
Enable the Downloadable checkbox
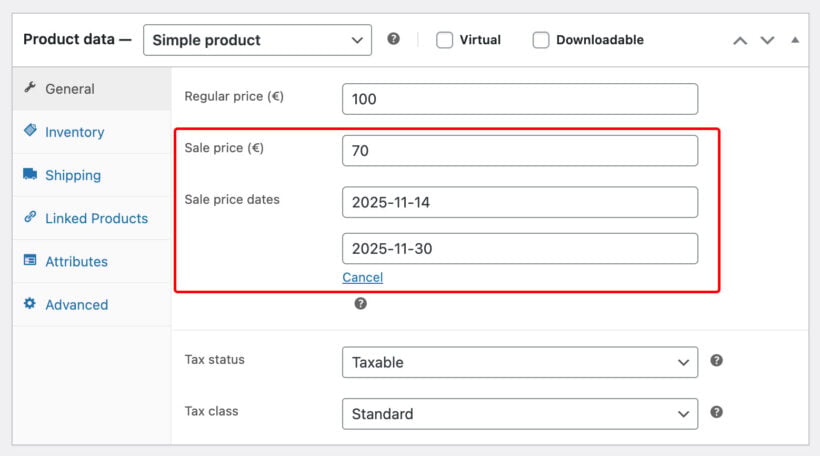[x=541, y=40]
